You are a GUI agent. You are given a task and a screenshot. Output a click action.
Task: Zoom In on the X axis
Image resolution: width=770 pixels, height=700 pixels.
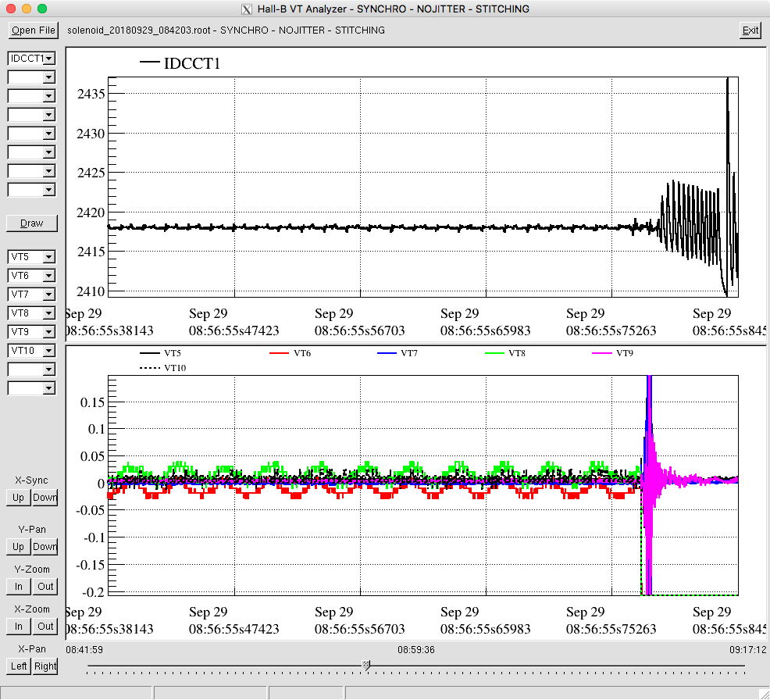(x=18, y=627)
